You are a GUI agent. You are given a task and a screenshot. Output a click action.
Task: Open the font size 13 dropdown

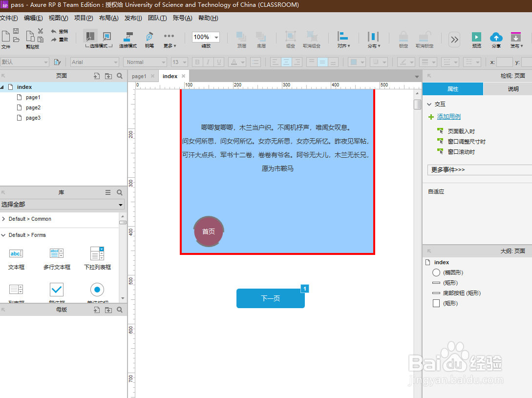tap(179, 62)
